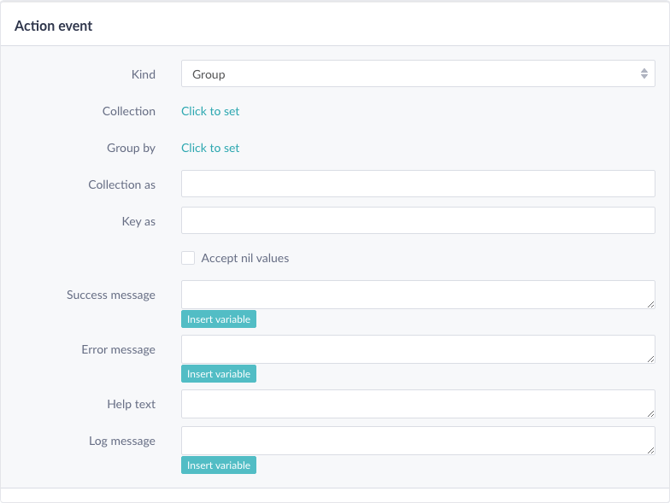Click the Error message resize handle
Image resolution: width=670 pixels, height=503 pixels.
tap(651, 359)
